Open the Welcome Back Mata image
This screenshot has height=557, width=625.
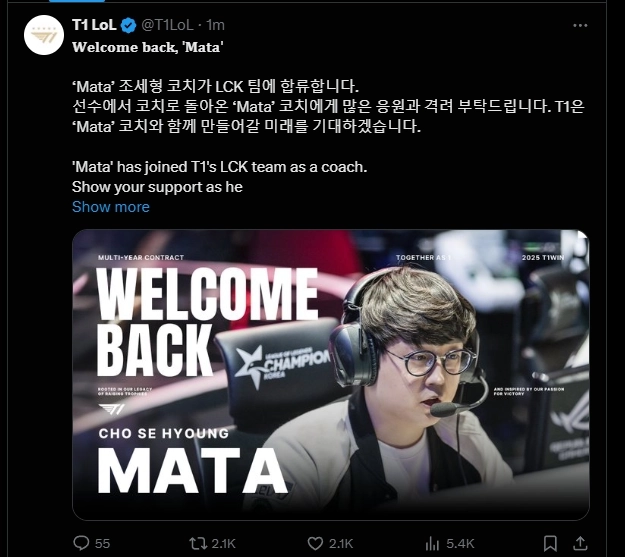tap(331, 375)
